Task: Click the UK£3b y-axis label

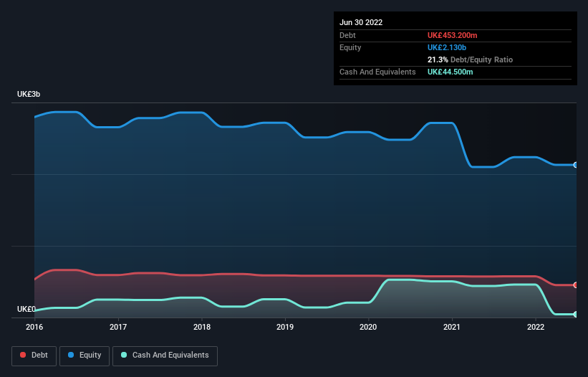Action: [29, 94]
